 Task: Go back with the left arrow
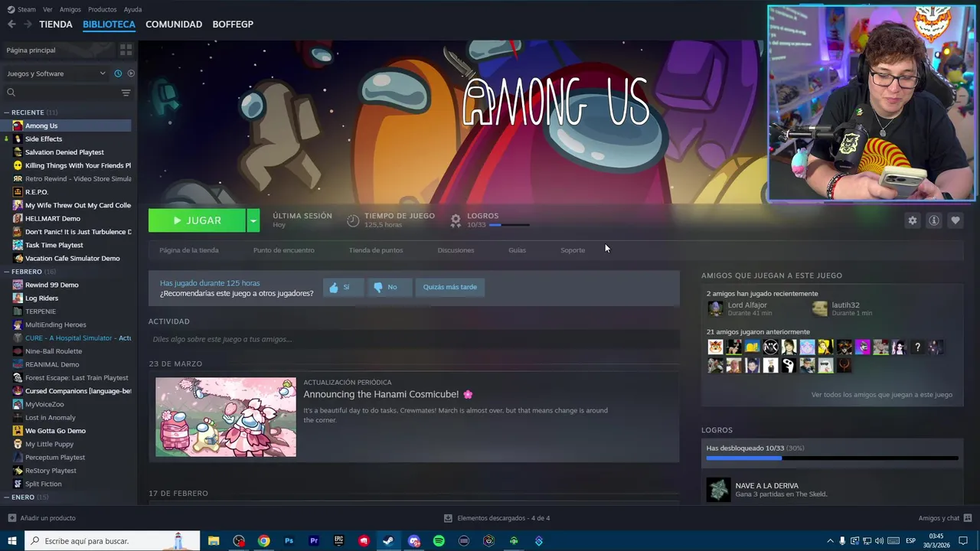click(x=11, y=24)
